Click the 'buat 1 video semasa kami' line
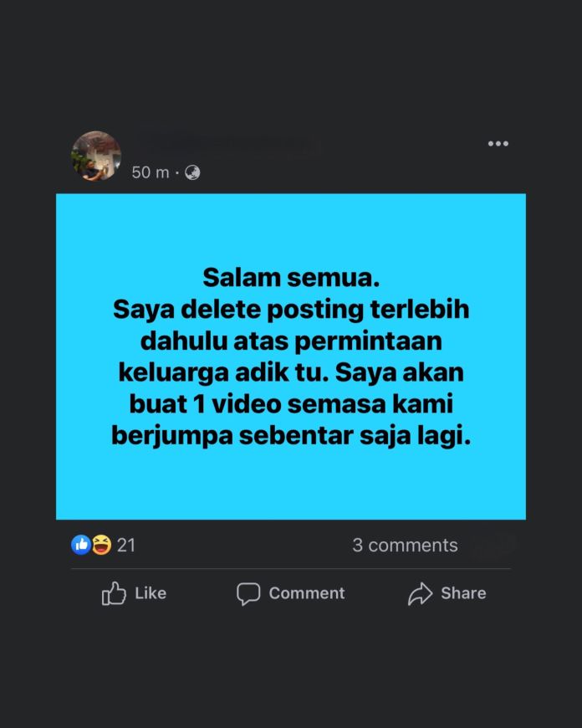 pos(291,404)
